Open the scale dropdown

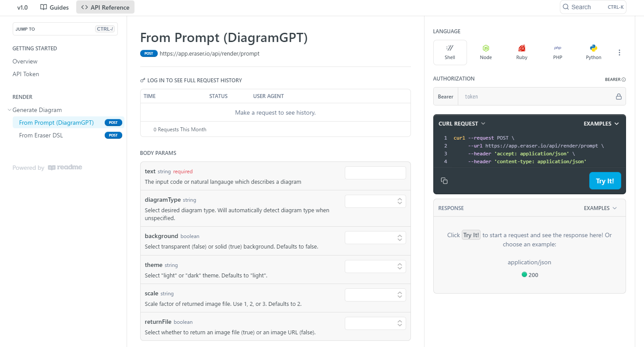375,295
